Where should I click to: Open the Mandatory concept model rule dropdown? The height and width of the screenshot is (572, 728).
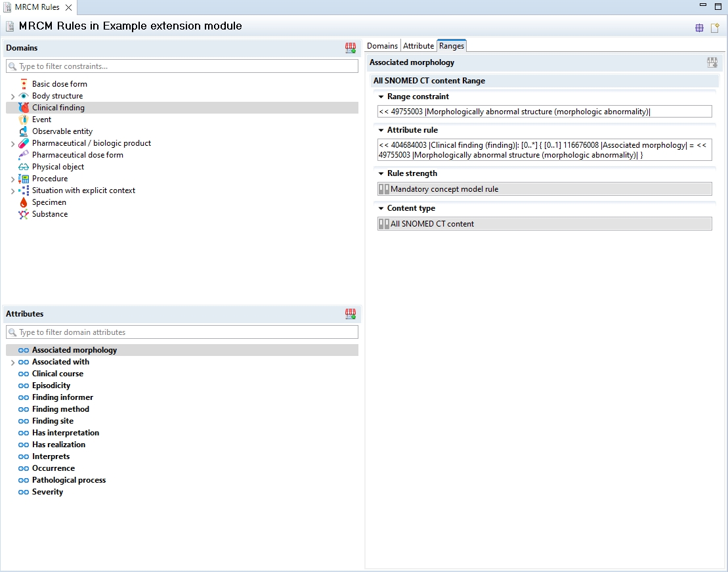[544, 189]
